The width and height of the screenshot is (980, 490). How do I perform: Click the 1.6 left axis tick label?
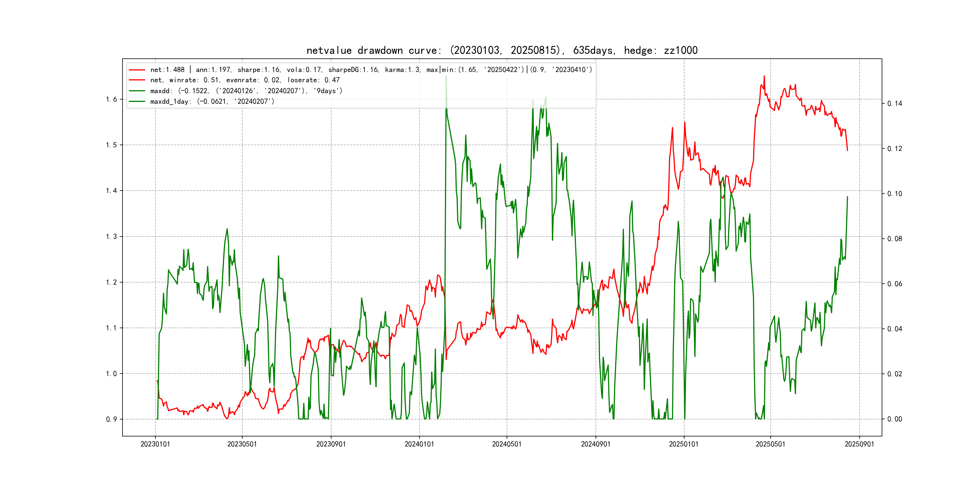[112, 99]
